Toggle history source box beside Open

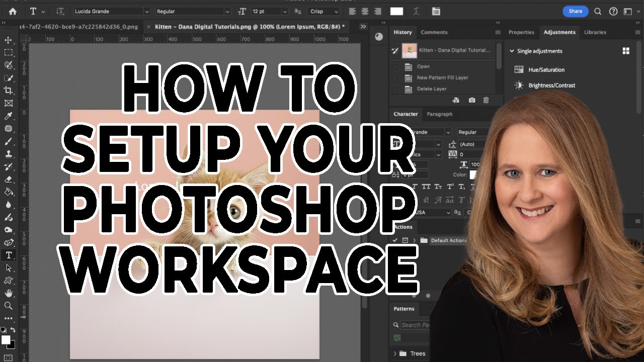click(395, 66)
